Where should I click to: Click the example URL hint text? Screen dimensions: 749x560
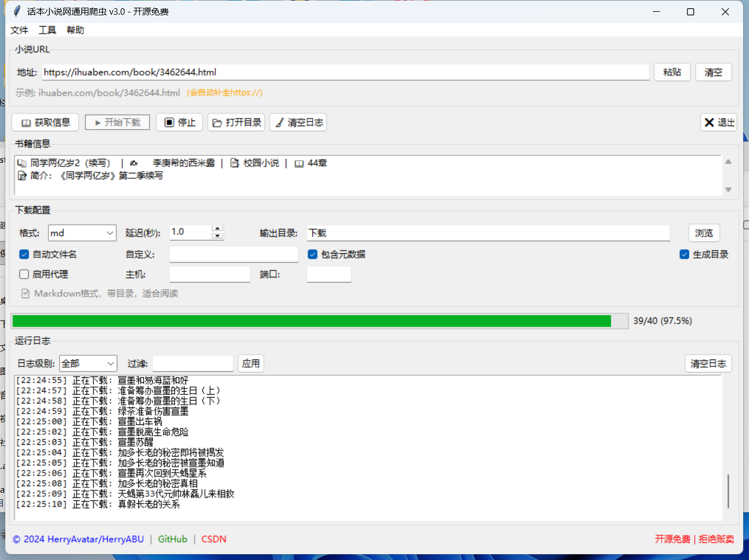tap(98, 93)
